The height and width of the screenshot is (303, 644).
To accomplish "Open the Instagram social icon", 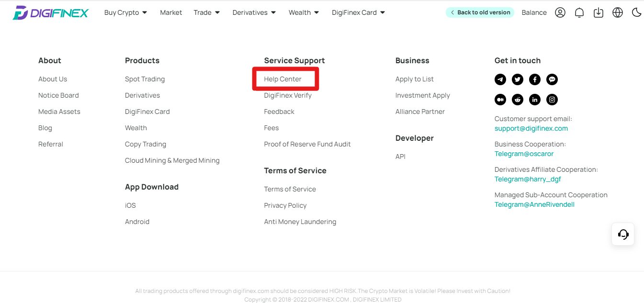I will [x=552, y=100].
